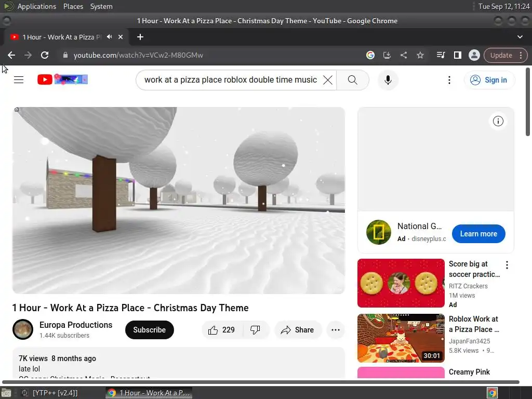
Task: Click the Europa Productions channel name
Action: [76, 325]
